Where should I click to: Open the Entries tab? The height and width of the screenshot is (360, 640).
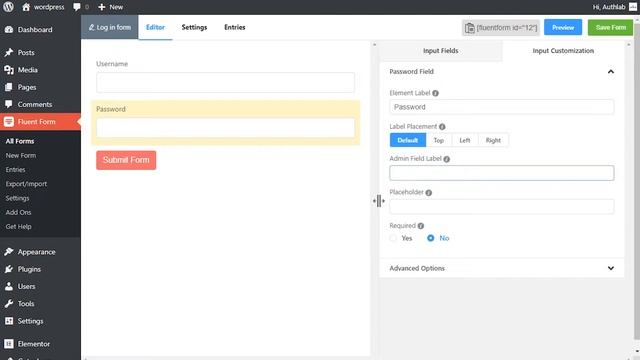point(235,27)
